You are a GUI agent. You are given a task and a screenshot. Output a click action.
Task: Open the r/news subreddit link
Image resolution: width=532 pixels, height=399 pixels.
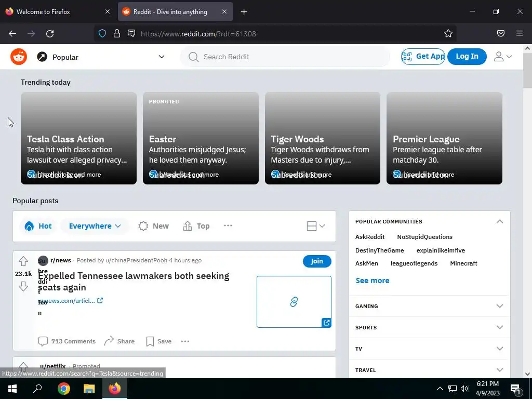coord(61,260)
